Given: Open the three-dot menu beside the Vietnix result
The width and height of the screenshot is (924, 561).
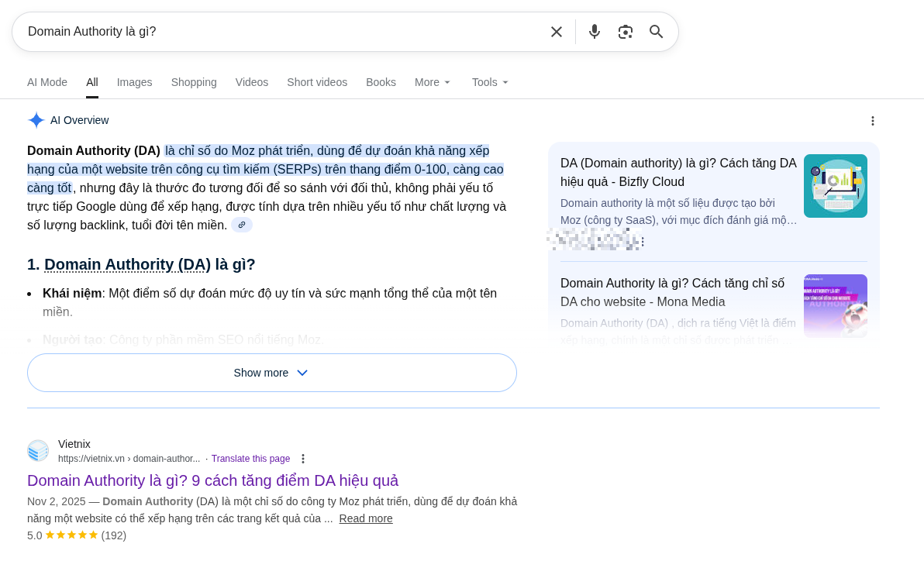Looking at the screenshot, I should [303, 458].
